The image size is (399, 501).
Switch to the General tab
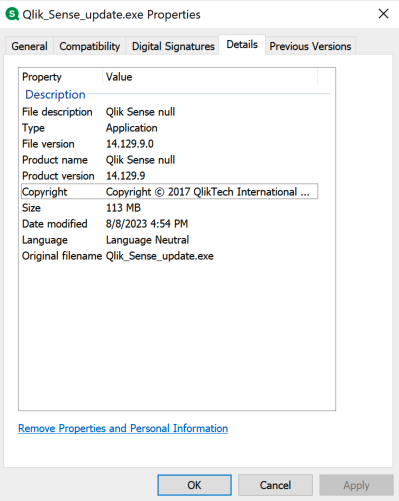pyautogui.click(x=29, y=46)
